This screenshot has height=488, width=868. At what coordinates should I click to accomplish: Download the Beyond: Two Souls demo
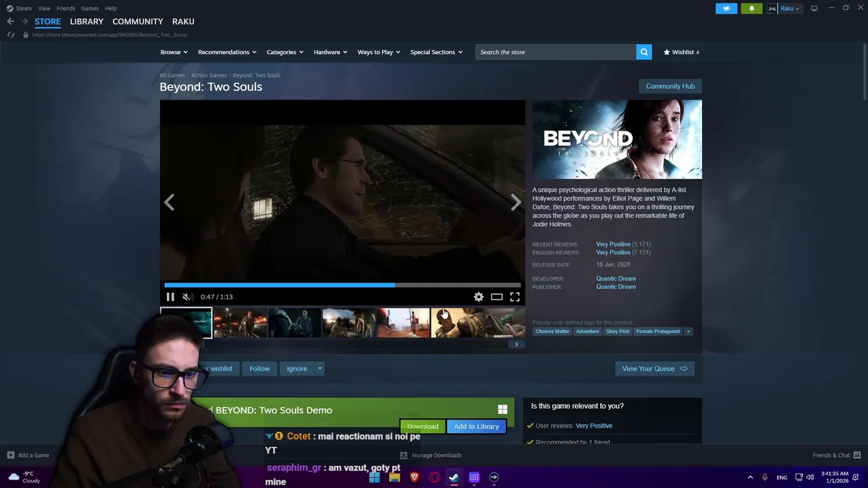click(422, 426)
